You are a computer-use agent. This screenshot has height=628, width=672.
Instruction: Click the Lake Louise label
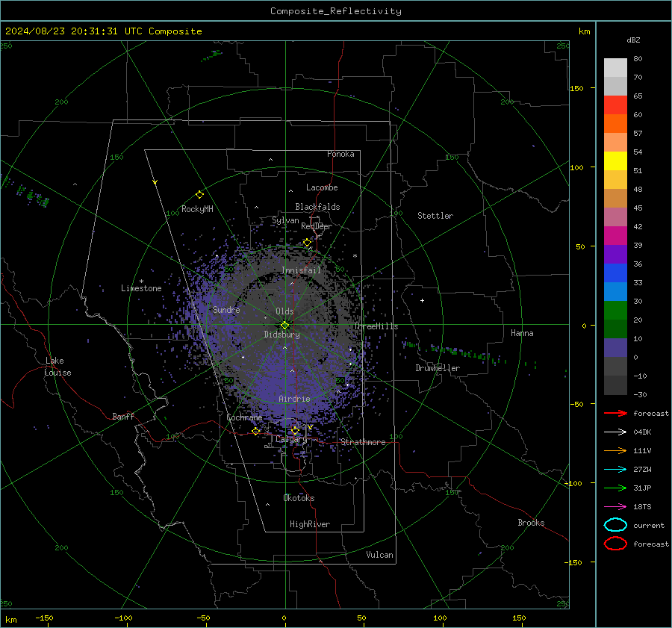pos(57,367)
